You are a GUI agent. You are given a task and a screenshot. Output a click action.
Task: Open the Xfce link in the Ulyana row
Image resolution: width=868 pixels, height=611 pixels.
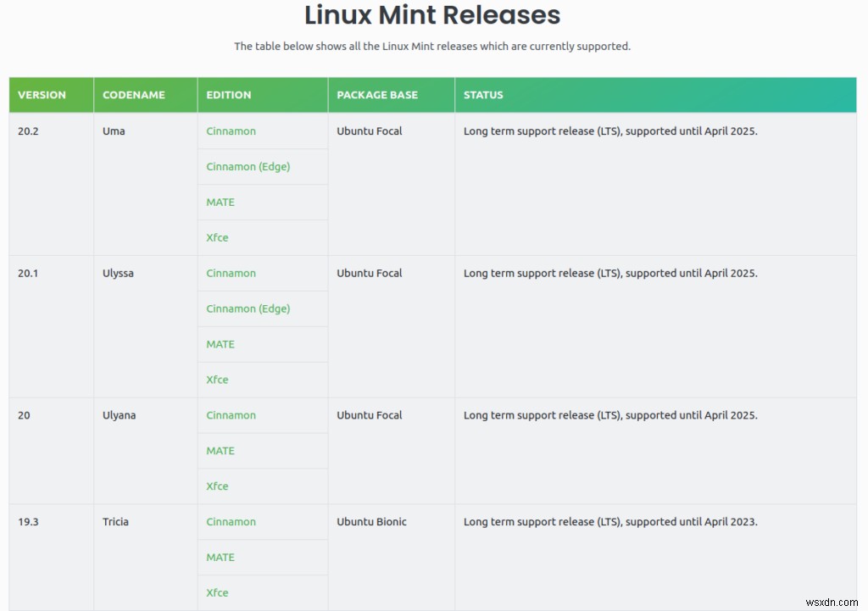217,486
